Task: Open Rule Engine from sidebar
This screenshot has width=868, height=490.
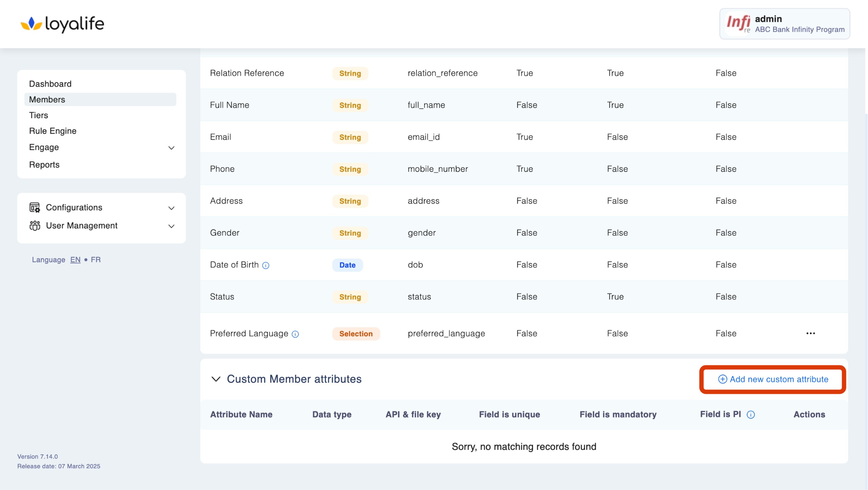Action: coord(53,131)
